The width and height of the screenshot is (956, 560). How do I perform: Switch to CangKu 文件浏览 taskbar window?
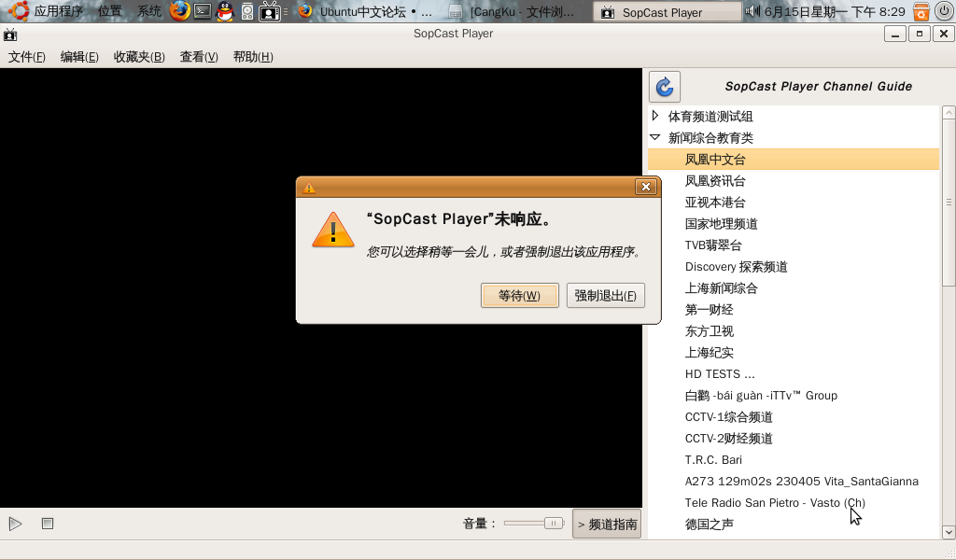click(514, 11)
